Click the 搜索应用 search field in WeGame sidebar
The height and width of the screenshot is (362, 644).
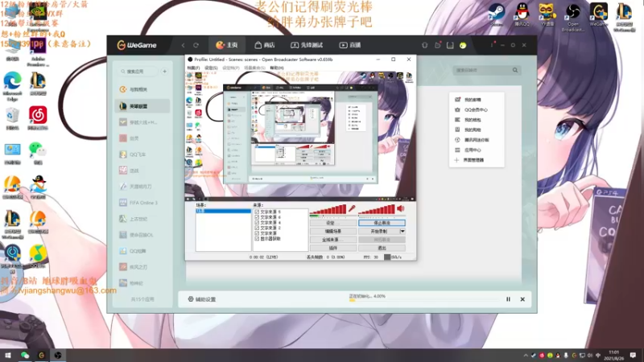(x=139, y=72)
